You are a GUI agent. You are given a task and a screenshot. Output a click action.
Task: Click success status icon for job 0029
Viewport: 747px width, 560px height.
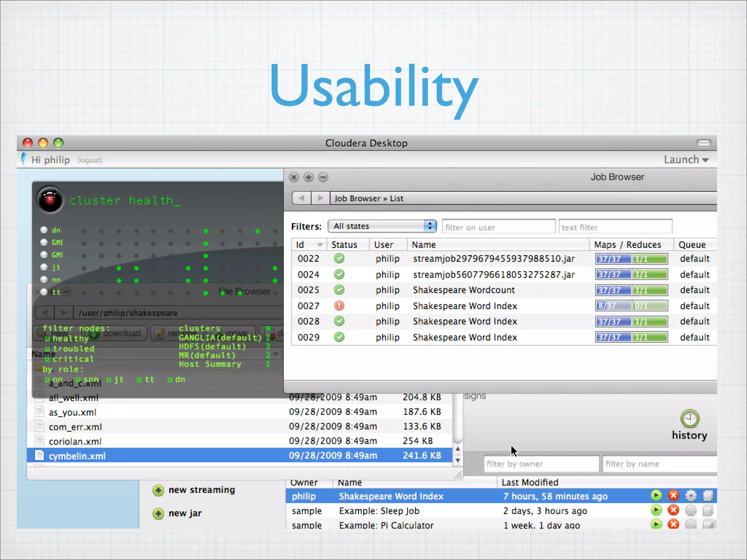339,337
